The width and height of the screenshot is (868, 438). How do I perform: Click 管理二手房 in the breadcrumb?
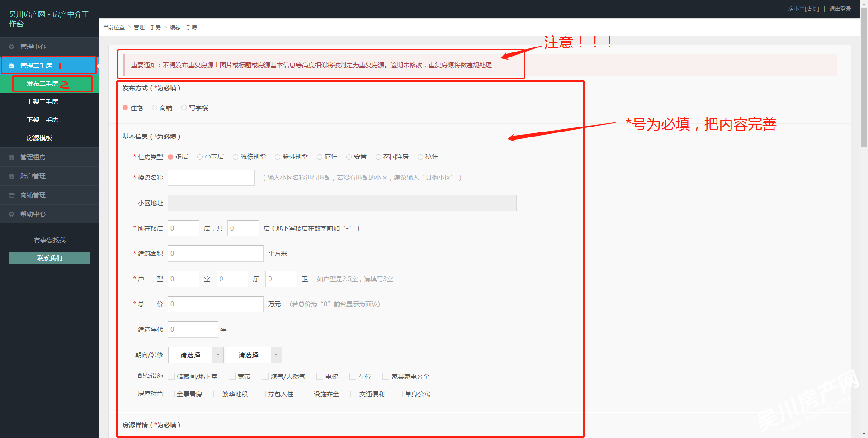click(x=147, y=28)
